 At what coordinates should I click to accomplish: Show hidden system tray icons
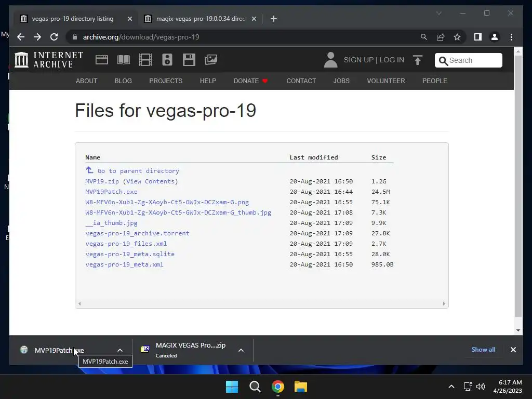coord(451,387)
